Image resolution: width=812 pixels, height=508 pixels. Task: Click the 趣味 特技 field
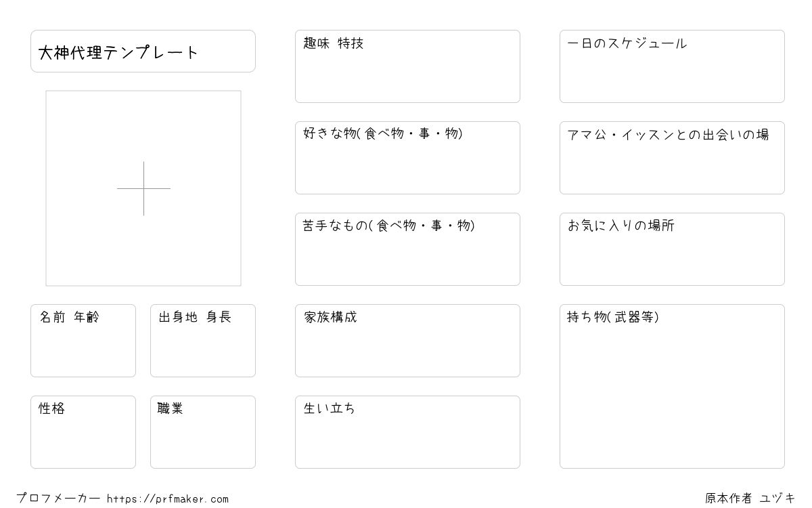407,66
